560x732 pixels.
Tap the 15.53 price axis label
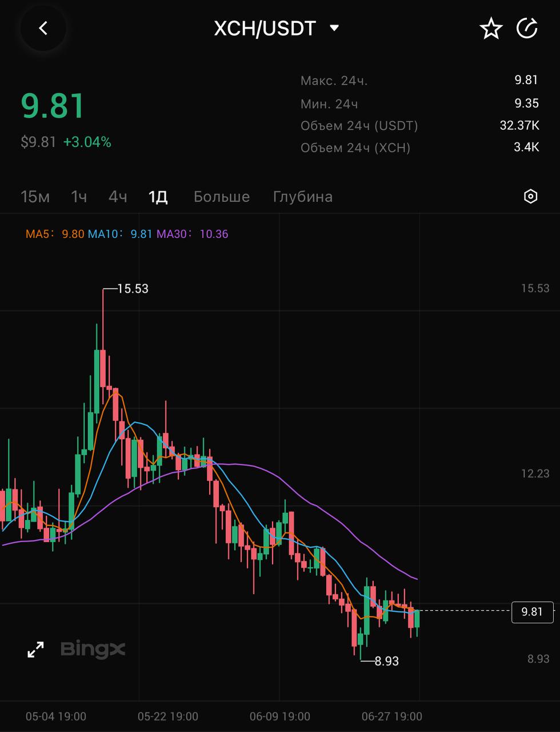click(x=535, y=288)
